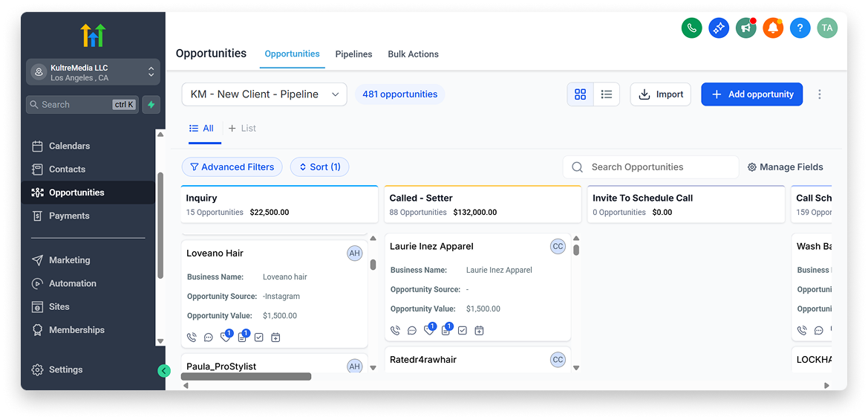Open the Bulk Actions tab
Image resolution: width=868 pixels, height=420 pixels.
point(413,54)
